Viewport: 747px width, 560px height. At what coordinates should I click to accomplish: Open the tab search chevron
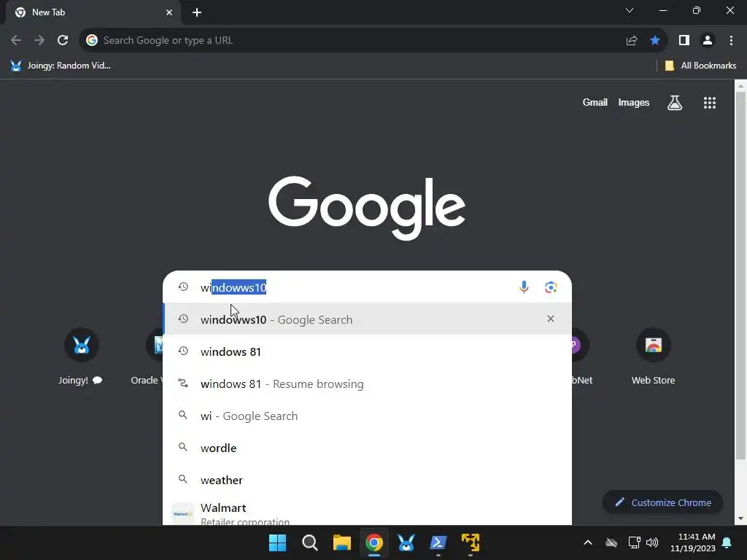pyautogui.click(x=630, y=10)
